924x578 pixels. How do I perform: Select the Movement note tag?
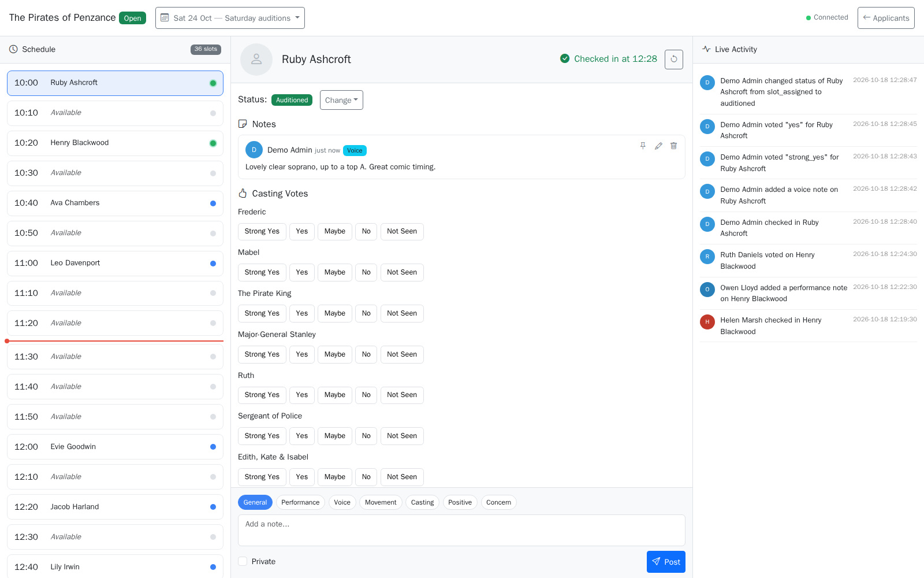[381, 502]
